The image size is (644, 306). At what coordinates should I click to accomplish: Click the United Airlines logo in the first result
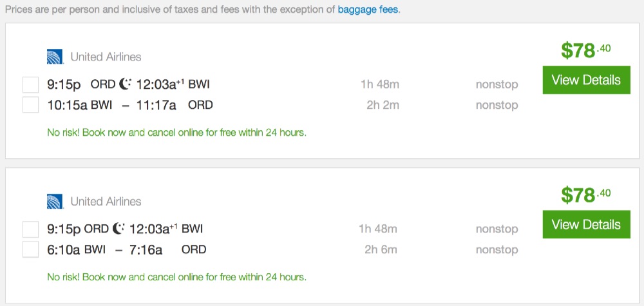click(55, 57)
